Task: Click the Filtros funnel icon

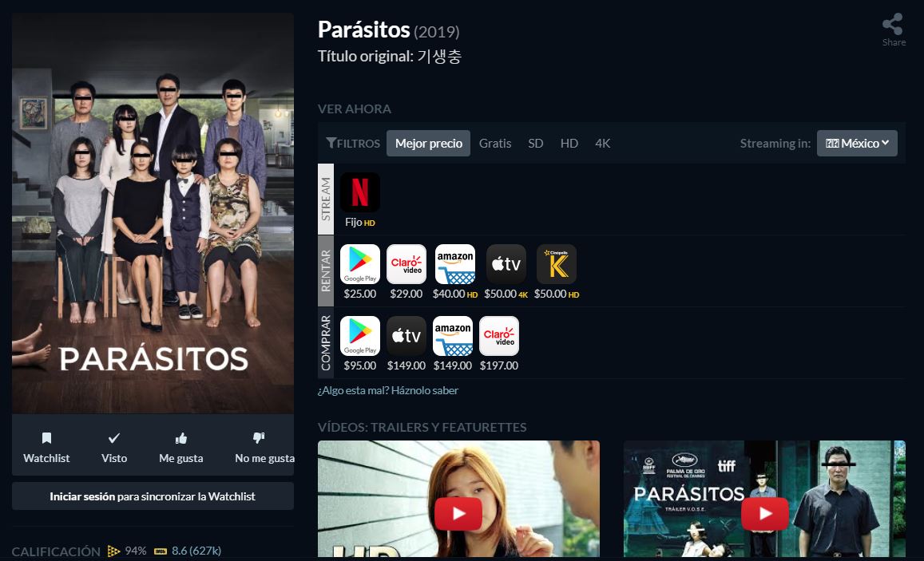Action: 331,143
